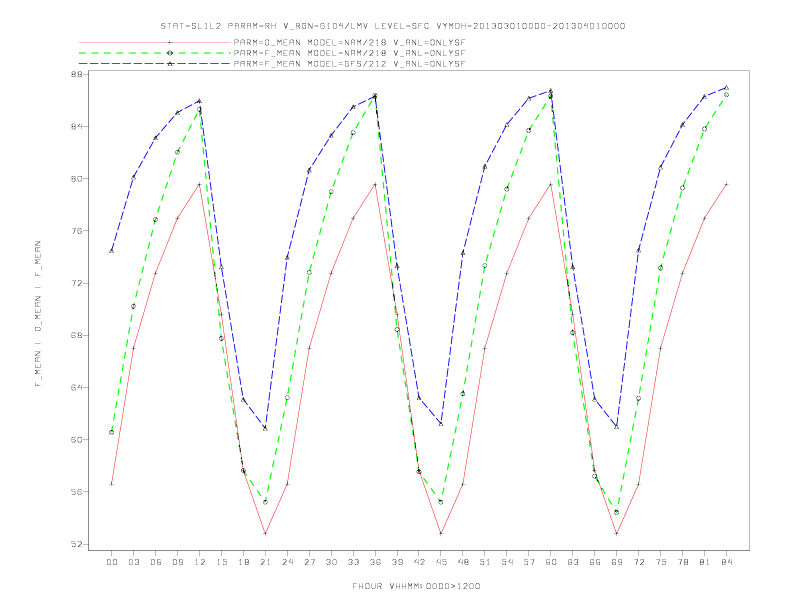
Task: Click the x-axis hour label 66
Action: pyautogui.click(x=595, y=562)
